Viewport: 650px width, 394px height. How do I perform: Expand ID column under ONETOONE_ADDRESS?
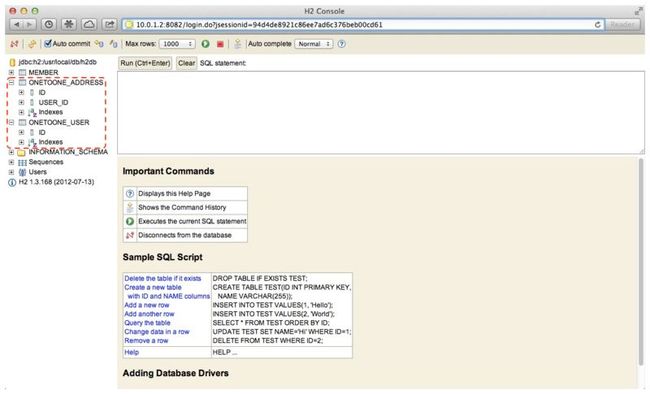tap(22, 92)
